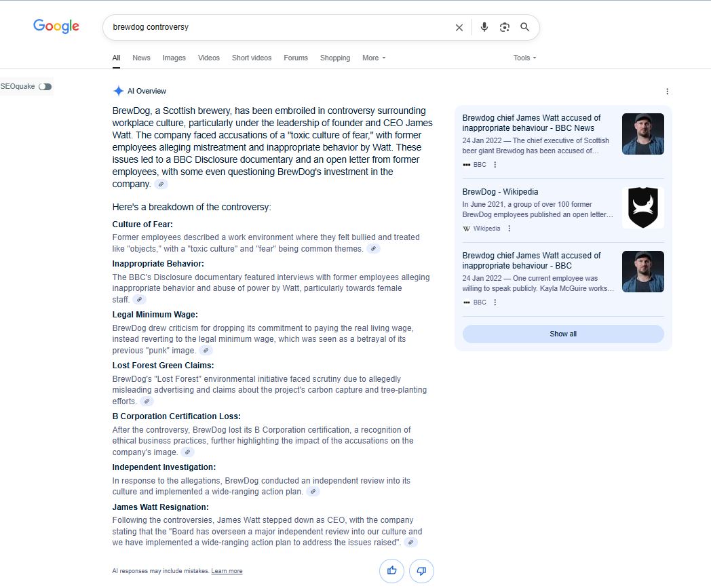The image size is (711, 588).
Task: Clear the search query with the X icon
Action: pos(459,28)
